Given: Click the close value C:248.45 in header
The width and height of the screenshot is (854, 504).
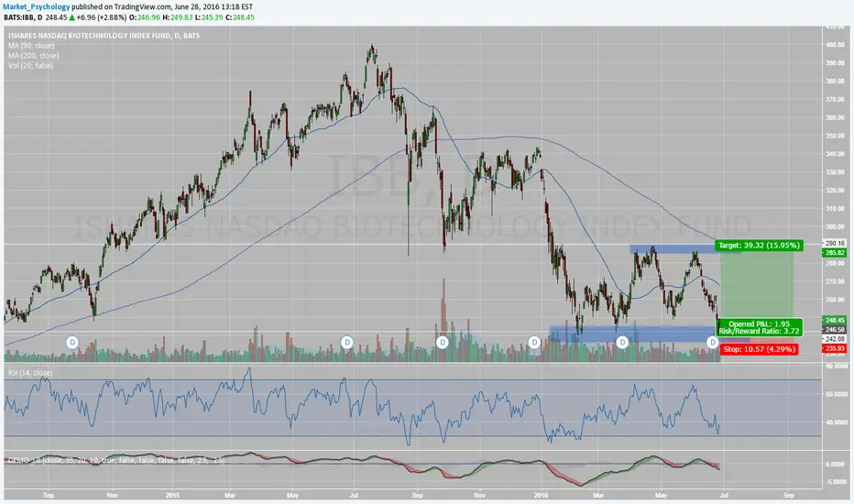Looking at the screenshot, I should (x=240, y=17).
